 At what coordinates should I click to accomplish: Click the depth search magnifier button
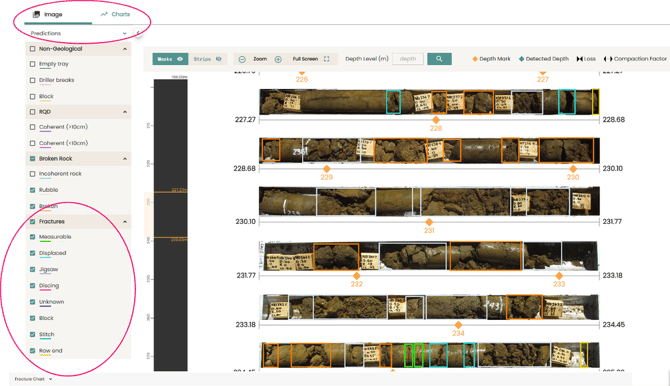[x=439, y=59]
